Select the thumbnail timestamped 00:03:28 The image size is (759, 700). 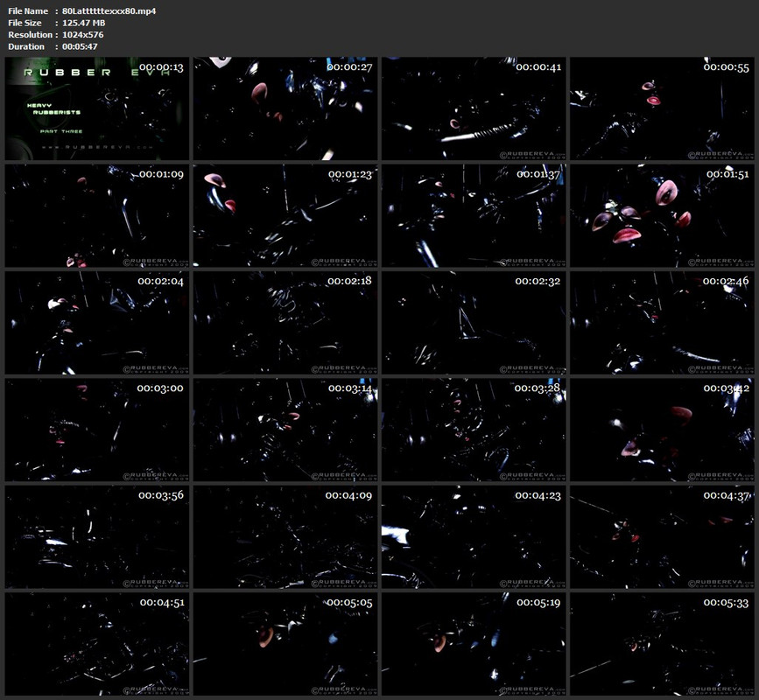coord(474,430)
